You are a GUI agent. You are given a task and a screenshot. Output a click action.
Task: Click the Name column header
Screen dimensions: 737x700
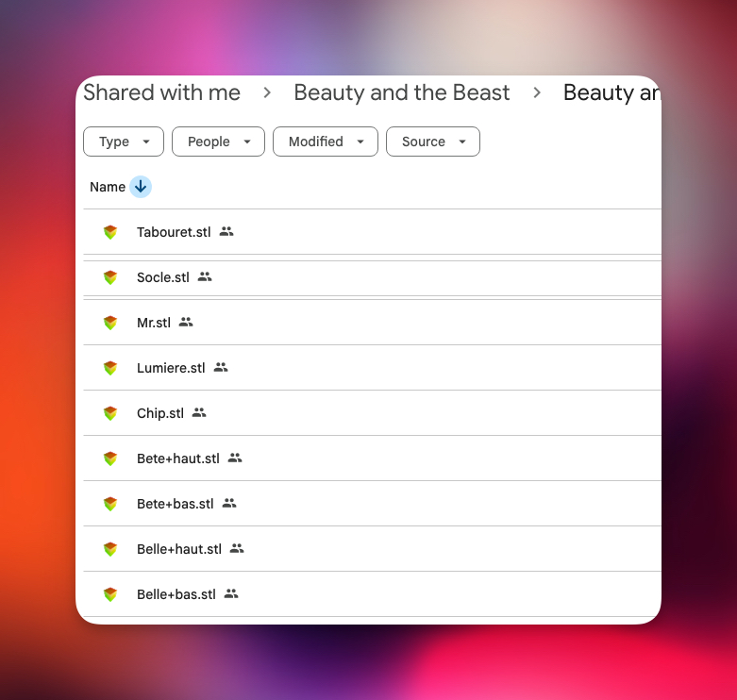point(108,187)
